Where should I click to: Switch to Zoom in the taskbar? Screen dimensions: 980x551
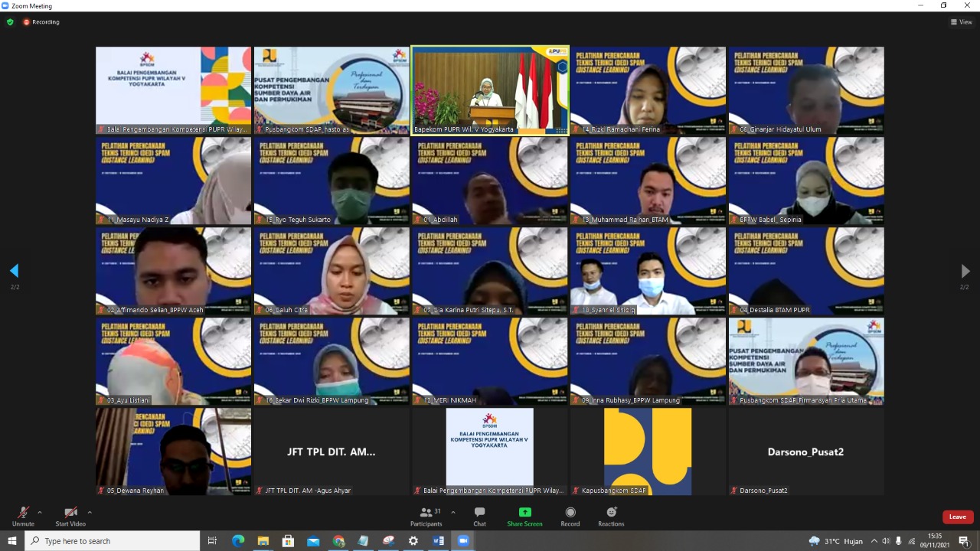[x=463, y=541]
